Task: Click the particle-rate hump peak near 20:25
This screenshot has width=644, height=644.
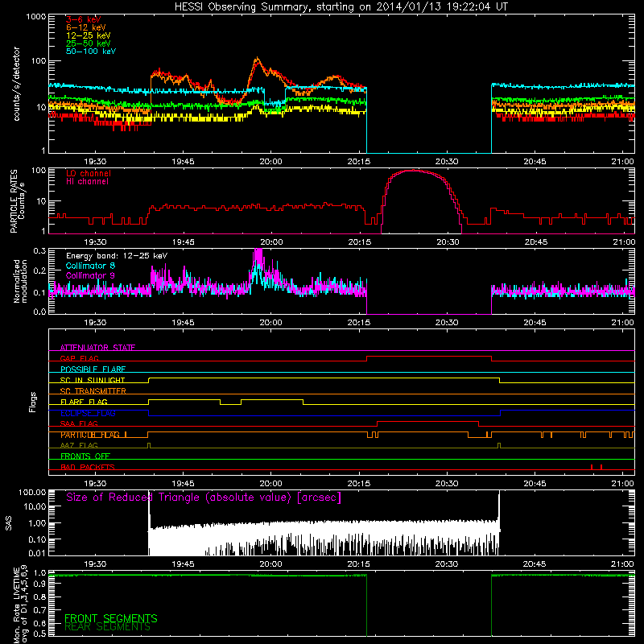Action: pyautogui.click(x=413, y=171)
